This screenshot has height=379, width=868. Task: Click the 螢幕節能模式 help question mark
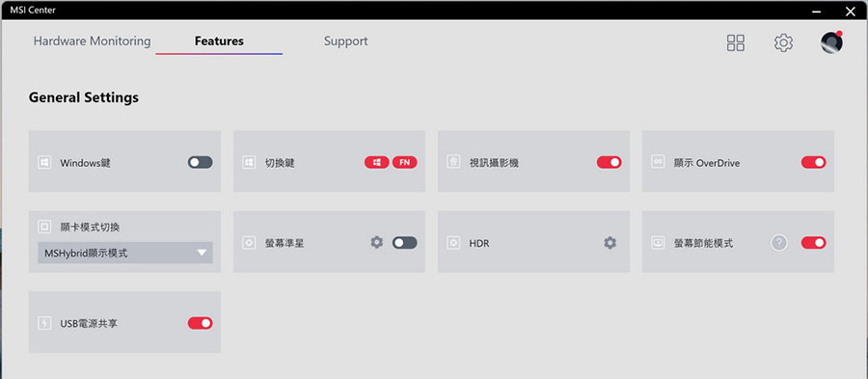coord(779,242)
